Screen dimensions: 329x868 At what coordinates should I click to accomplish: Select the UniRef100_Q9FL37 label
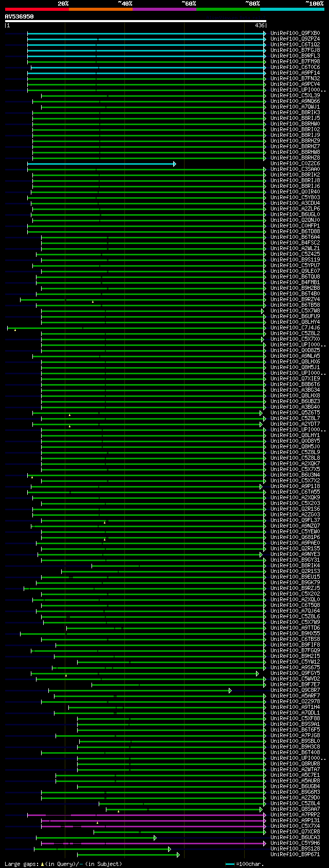click(x=295, y=520)
